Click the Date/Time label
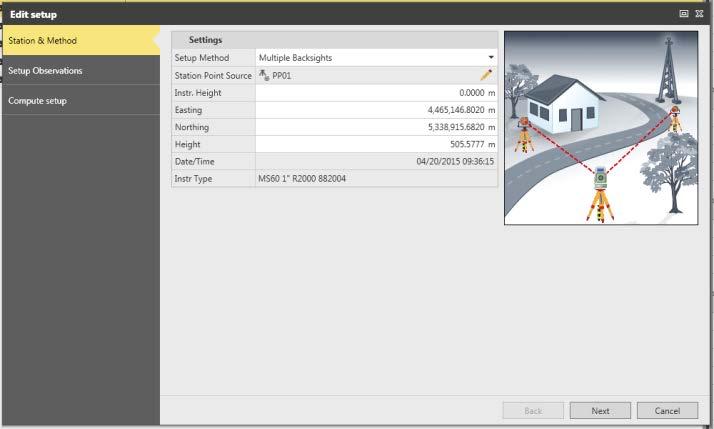The height and width of the screenshot is (429, 714). point(194,162)
